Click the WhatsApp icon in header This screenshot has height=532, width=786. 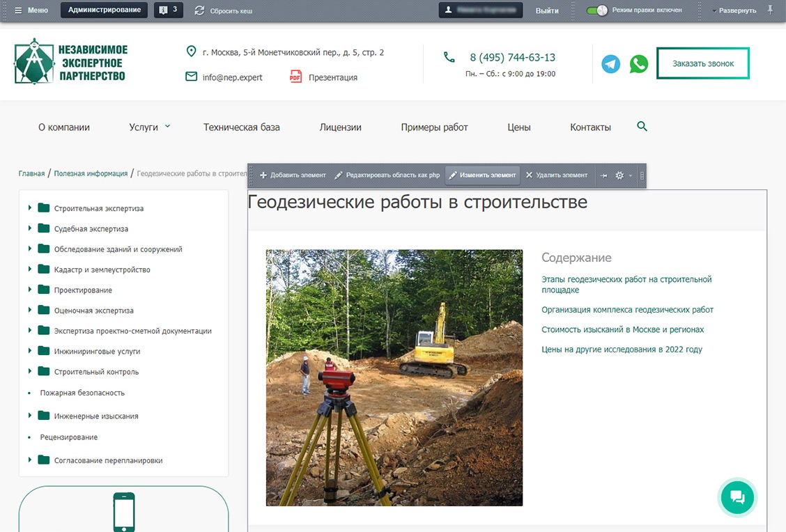[x=638, y=64]
